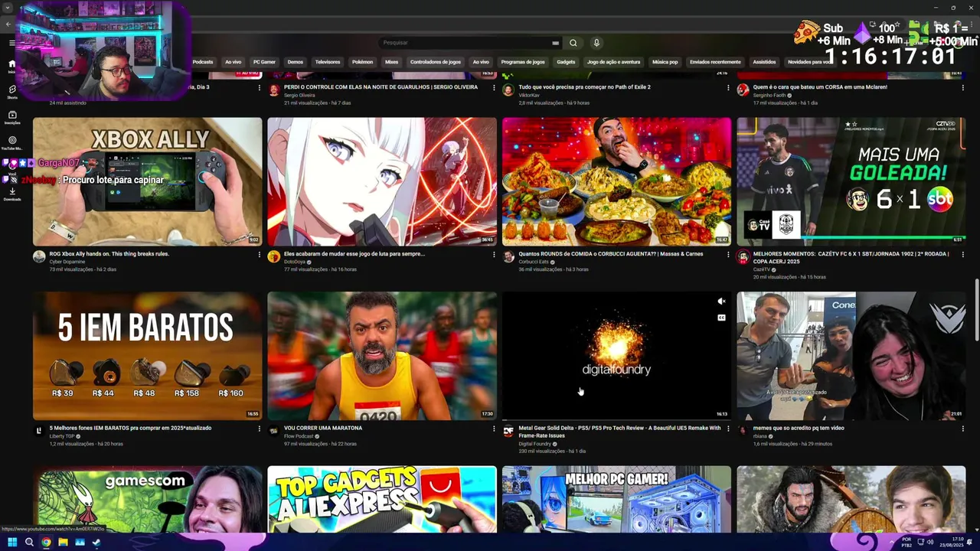Open the memes reaction video thumbnail
980x551 pixels.
[851, 356]
